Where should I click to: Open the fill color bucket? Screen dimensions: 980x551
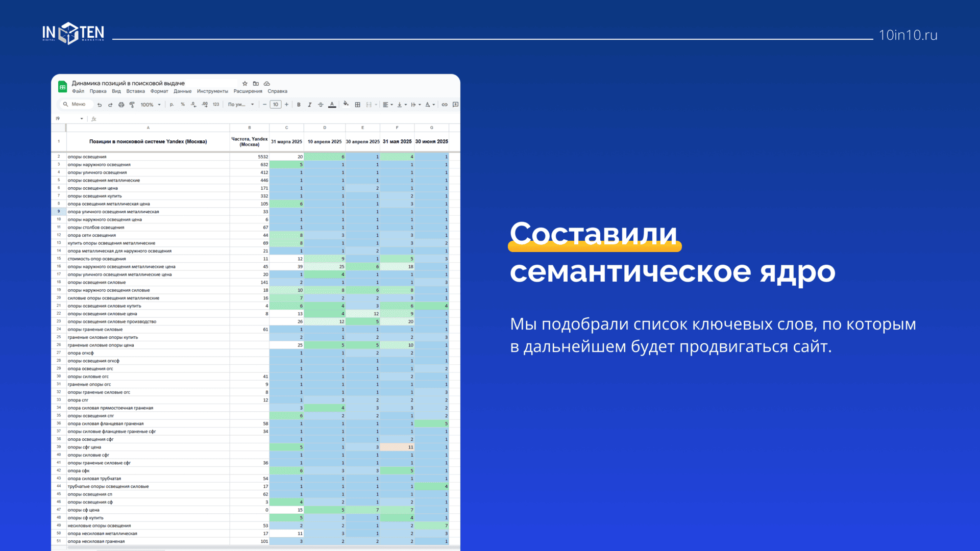coord(346,104)
